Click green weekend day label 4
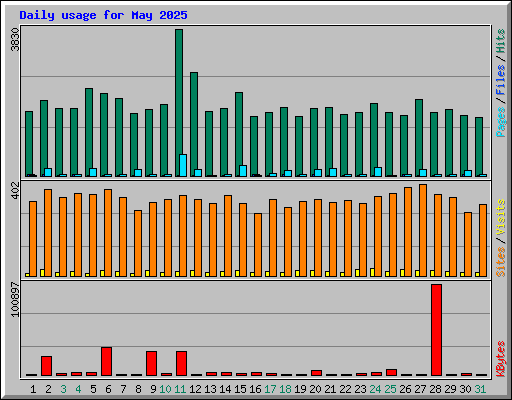 [x=78, y=389]
